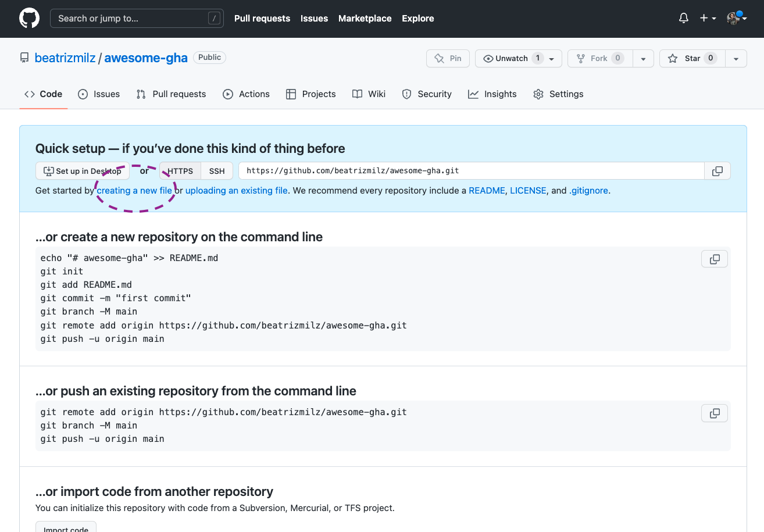Copy the repository URL to clipboard
Screen dimensions: 764x532
[x=717, y=171]
